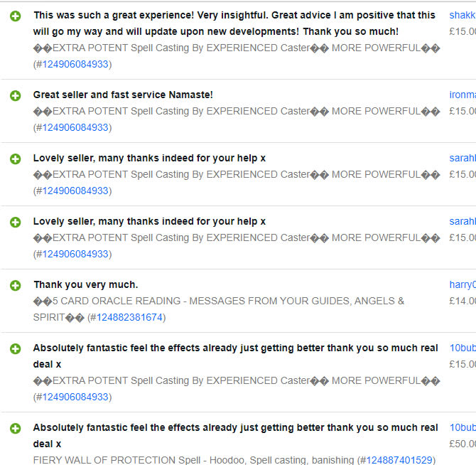Click positive icon beside 'Thank you very much.'

click(15, 286)
